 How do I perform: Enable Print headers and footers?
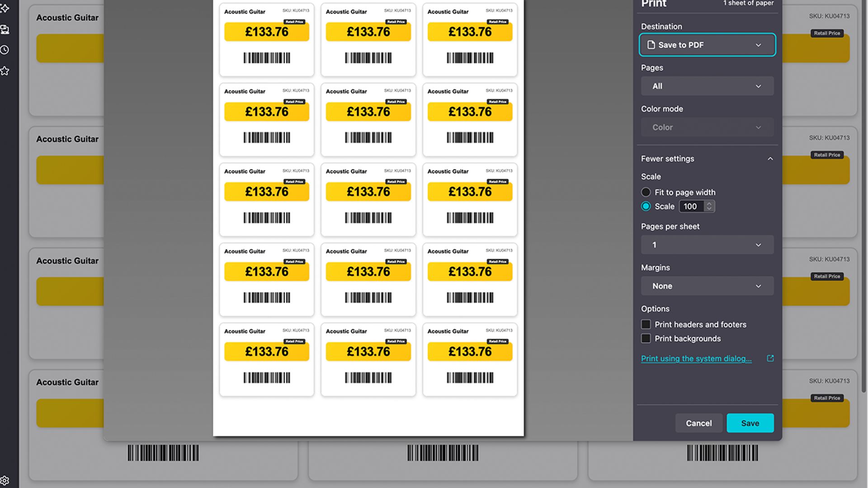tap(646, 324)
